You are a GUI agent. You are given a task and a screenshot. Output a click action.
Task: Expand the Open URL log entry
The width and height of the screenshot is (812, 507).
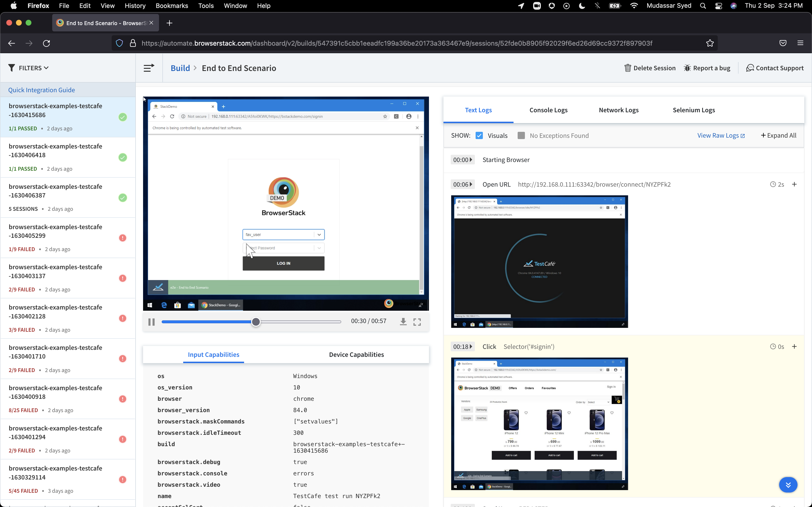point(794,184)
